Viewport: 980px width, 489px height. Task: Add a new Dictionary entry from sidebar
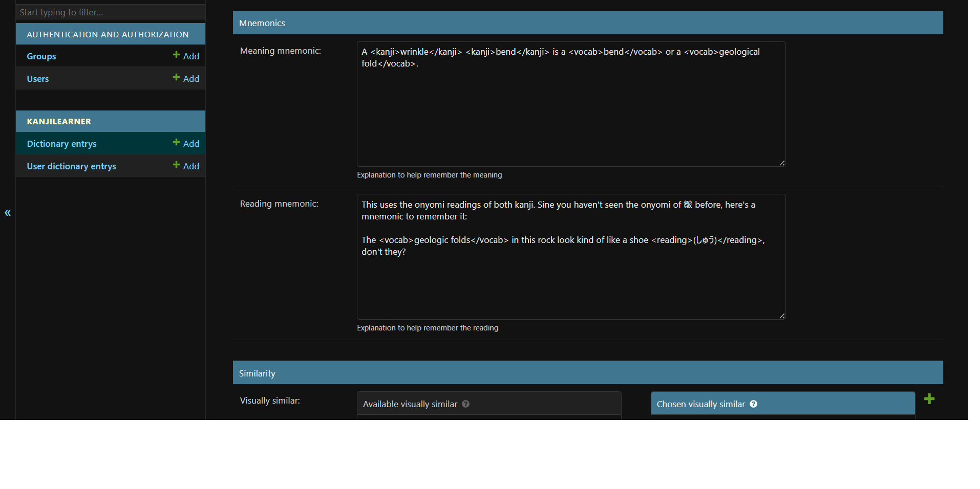tap(186, 143)
